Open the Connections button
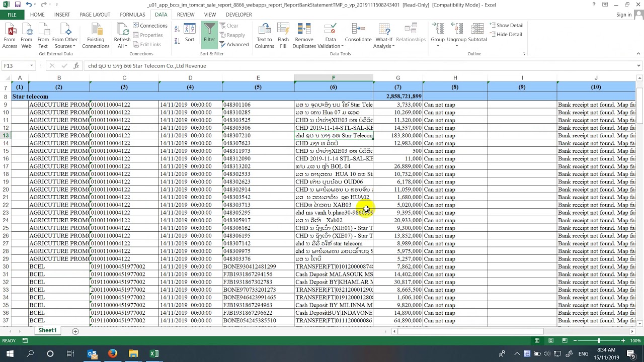 coord(150,26)
